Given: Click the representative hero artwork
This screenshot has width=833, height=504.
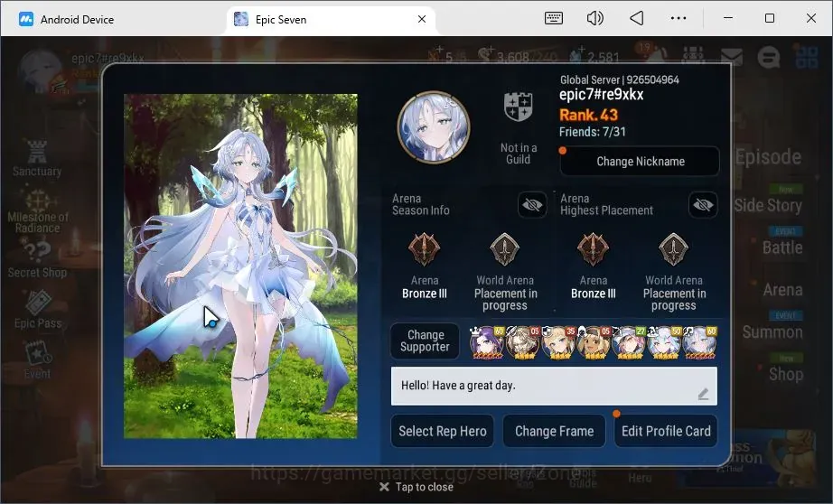Looking at the screenshot, I should point(240,266).
